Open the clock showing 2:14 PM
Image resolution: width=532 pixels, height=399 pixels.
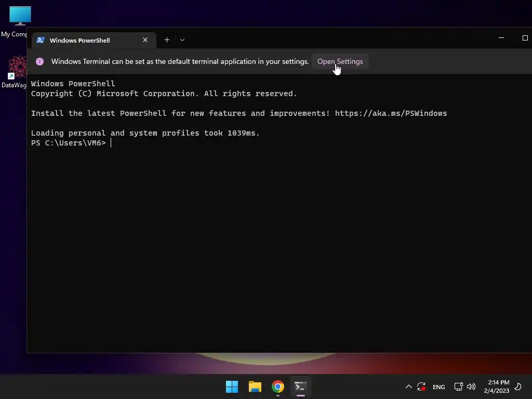[497, 387]
